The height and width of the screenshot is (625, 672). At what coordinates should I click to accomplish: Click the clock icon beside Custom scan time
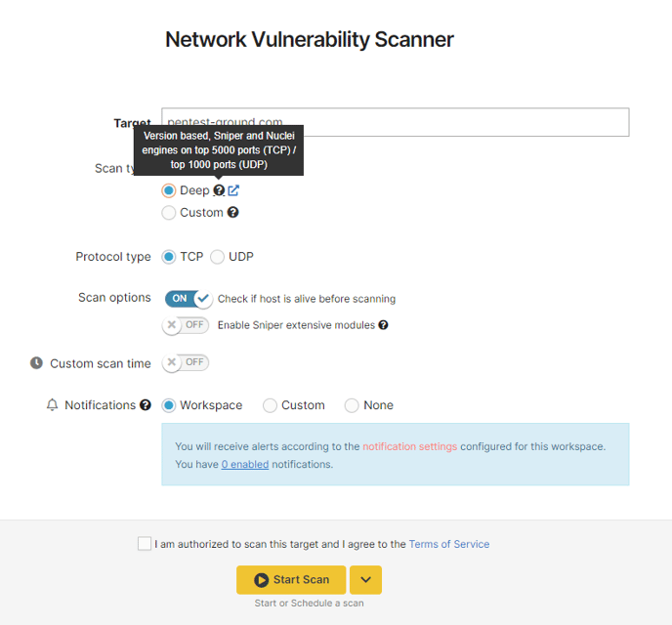click(36, 363)
